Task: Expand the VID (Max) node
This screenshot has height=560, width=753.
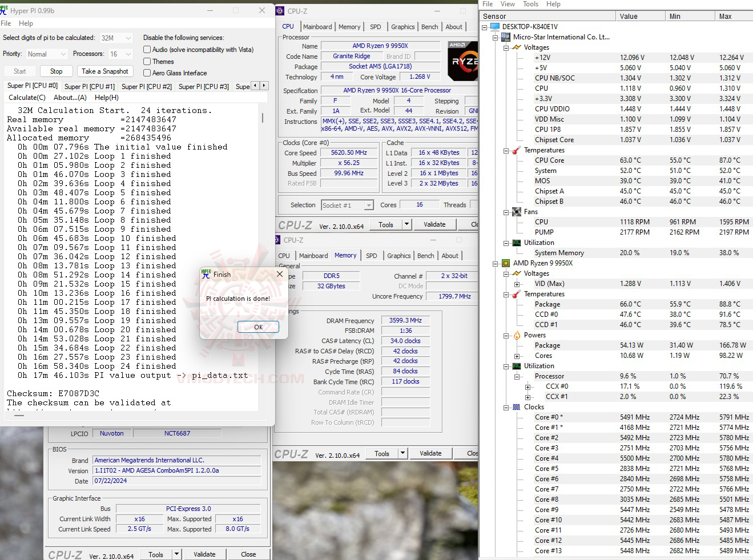Action: tap(517, 284)
